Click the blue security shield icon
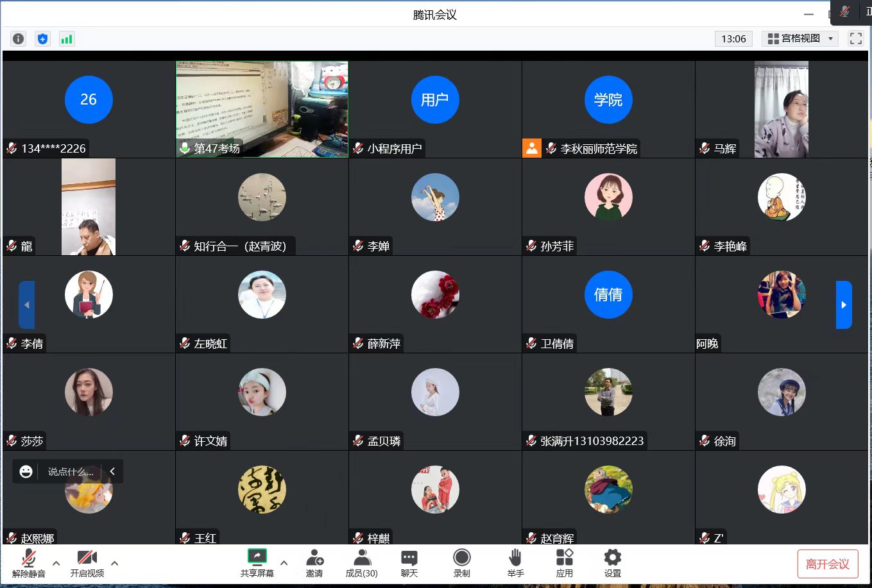The width and height of the screenshot is (872, 588). (42, 39)
